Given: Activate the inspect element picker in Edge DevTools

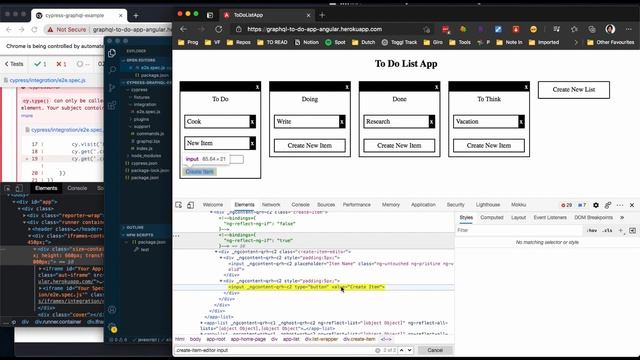Looking at the screenshot, I should [179, 205].
